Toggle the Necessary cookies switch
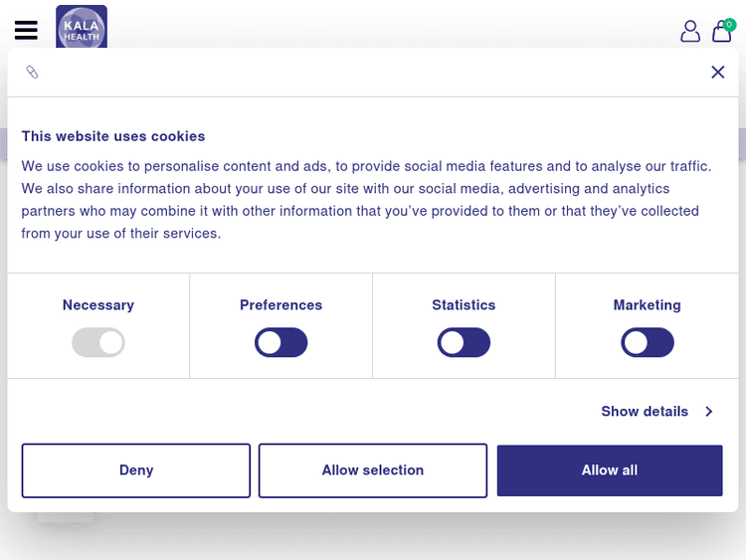This screenshot has height=560, width=746. [x=98, y=343]
